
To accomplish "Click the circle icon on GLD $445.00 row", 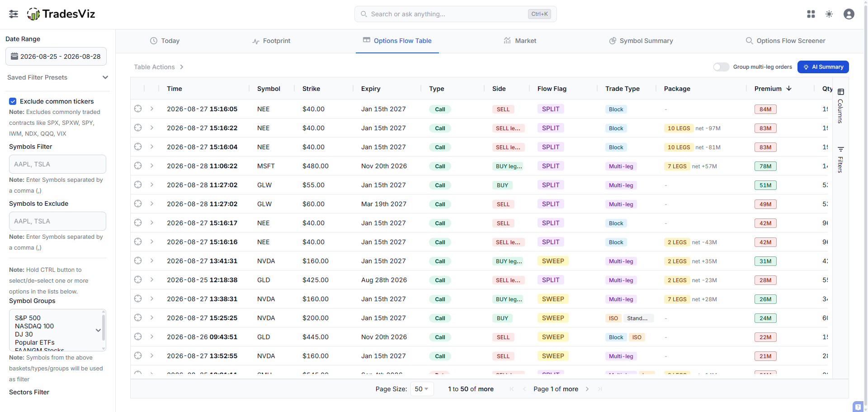I will coord(138,336).
